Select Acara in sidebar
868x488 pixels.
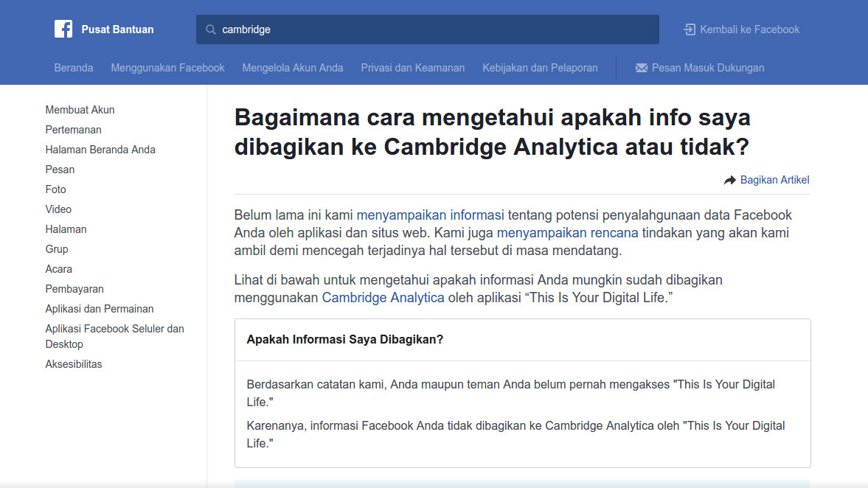coord(59,269)
